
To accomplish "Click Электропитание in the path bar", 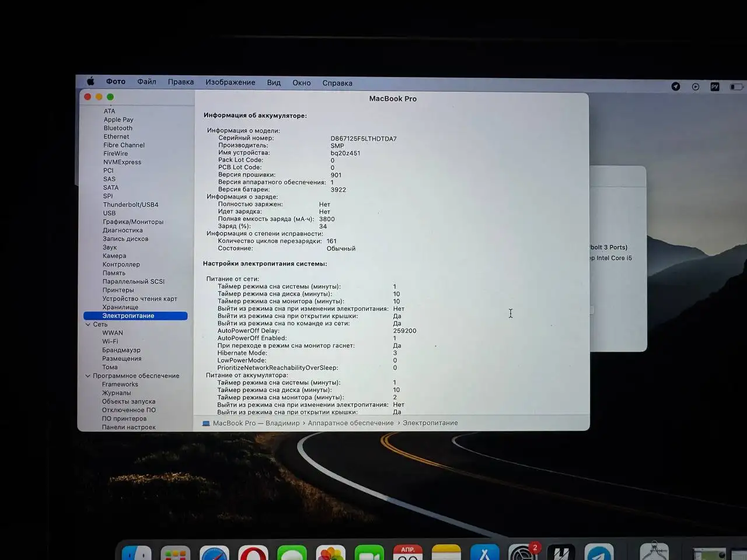I will tap(430, 423).
